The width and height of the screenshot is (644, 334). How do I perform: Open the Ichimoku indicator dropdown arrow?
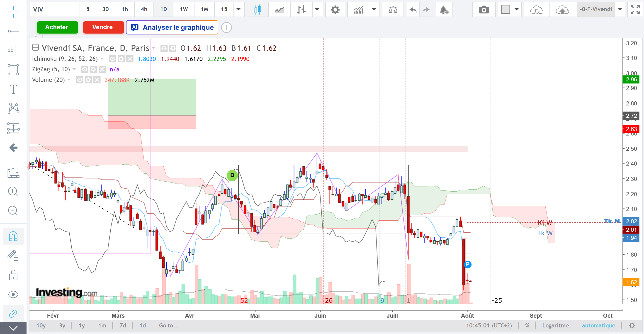102,59
